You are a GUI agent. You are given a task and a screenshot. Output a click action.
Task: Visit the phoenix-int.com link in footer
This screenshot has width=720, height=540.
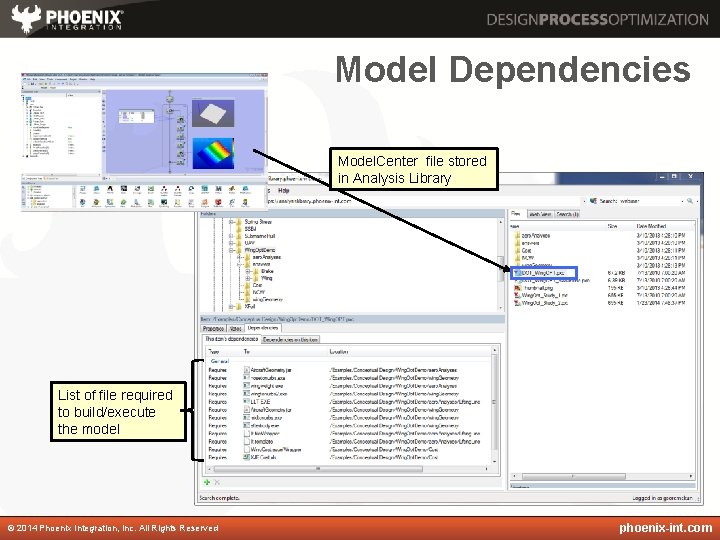coord(665,528)
